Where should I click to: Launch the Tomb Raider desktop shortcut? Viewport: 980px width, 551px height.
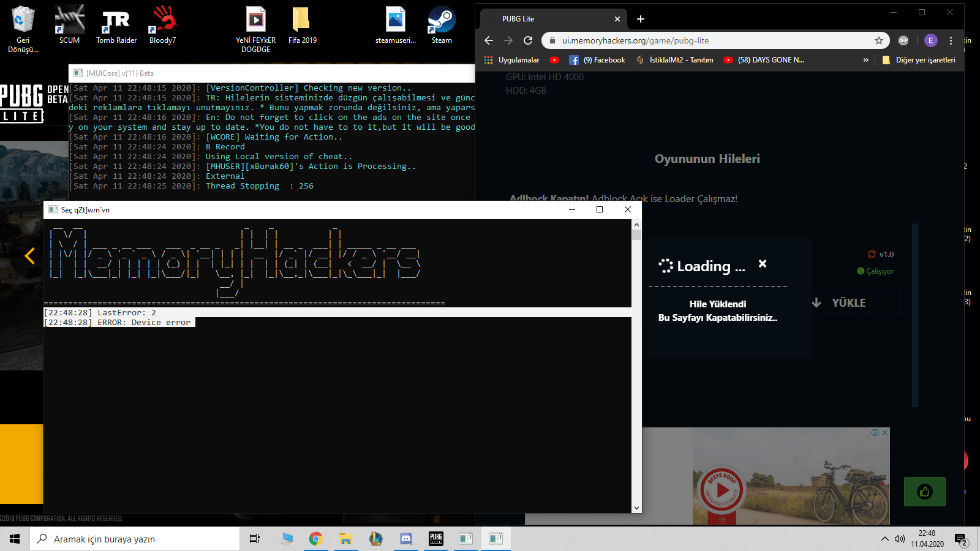click(x=116, y=24)
